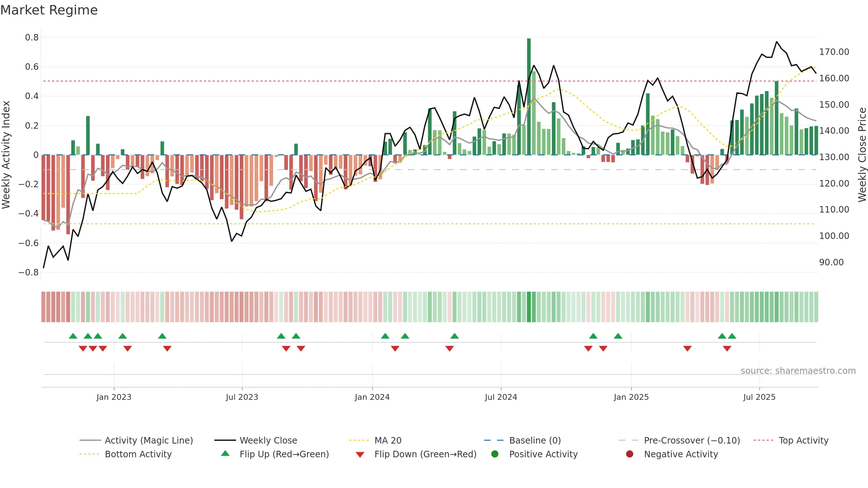This screenshot has width=868, height=488.
Task: Click the 0.4 tick on the activity axis
Action: pyautogui.click(x=32, y=96)
